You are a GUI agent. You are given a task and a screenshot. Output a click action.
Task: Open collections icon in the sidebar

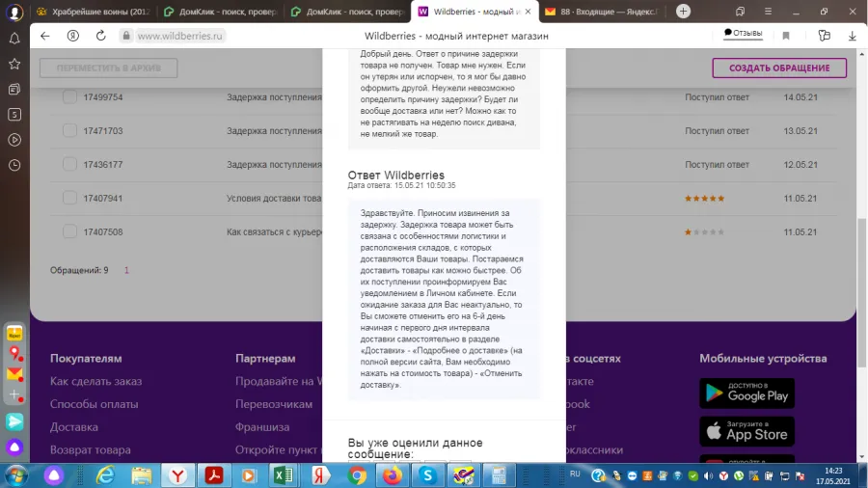click(14, 89)
